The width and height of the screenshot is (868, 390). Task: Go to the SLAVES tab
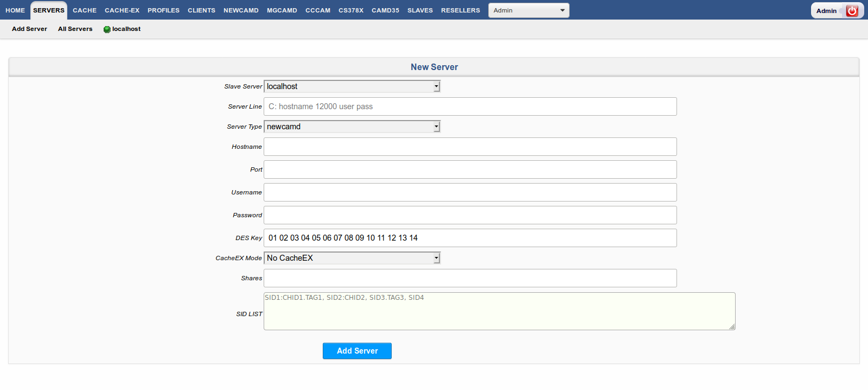pyautogui.click(x=420, y=10)
